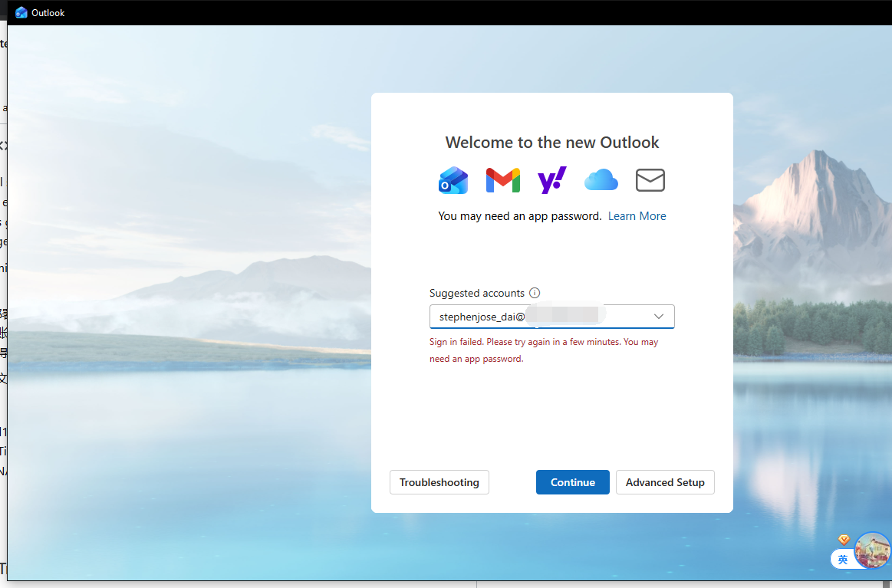Click the info icon beside Suggested accounts
This screenshot has width=892, height=588.
pos(534,293)
